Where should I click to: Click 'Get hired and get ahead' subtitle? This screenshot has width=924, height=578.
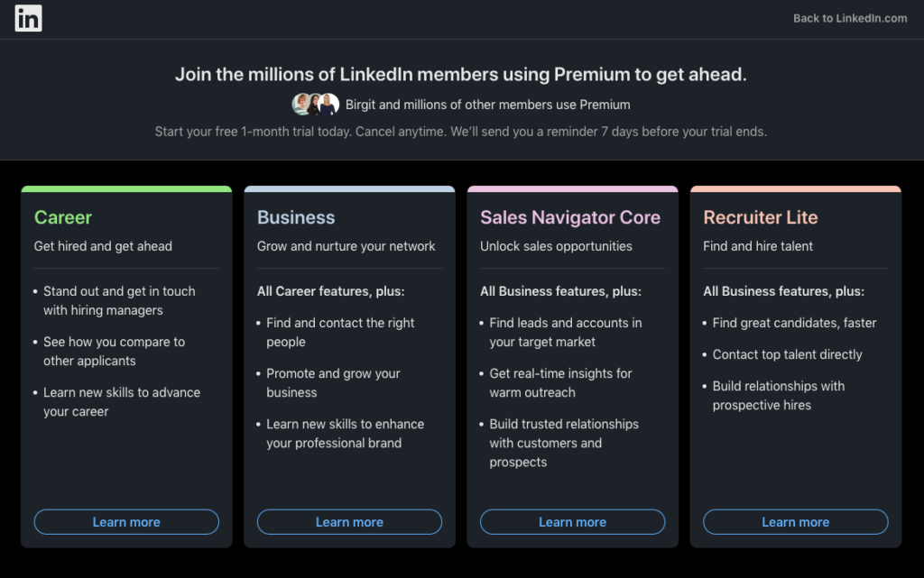[x=103, y=246]
